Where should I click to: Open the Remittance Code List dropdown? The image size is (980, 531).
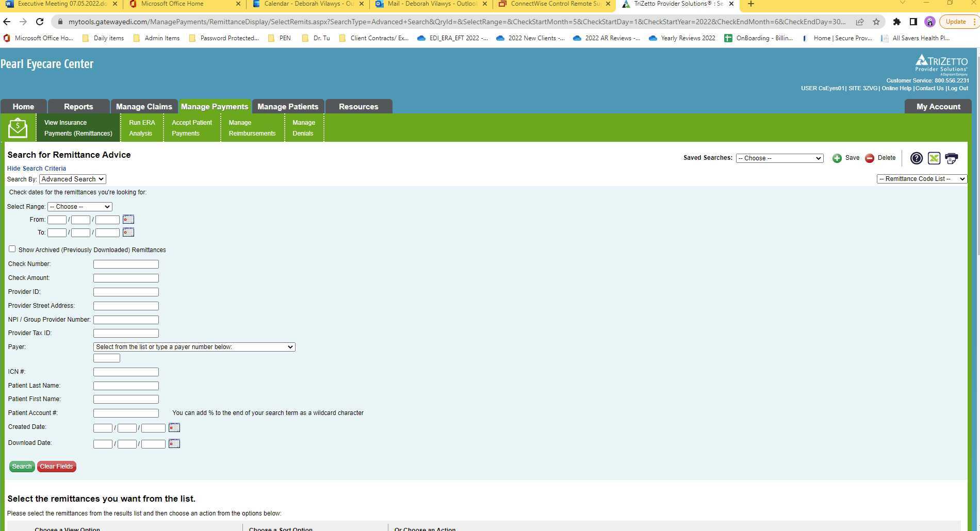click(x=921, y=179)
